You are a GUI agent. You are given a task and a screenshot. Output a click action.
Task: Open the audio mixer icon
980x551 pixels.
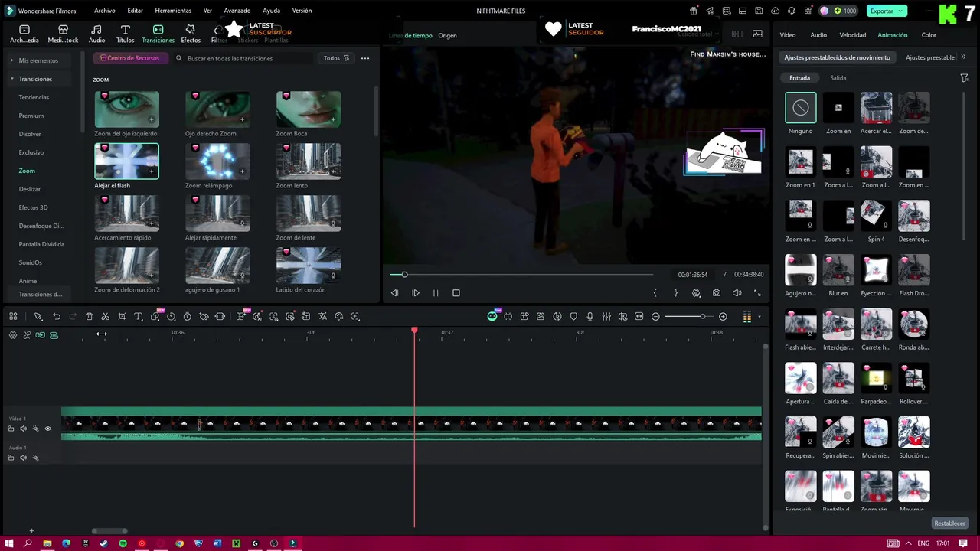coord(606,317)
